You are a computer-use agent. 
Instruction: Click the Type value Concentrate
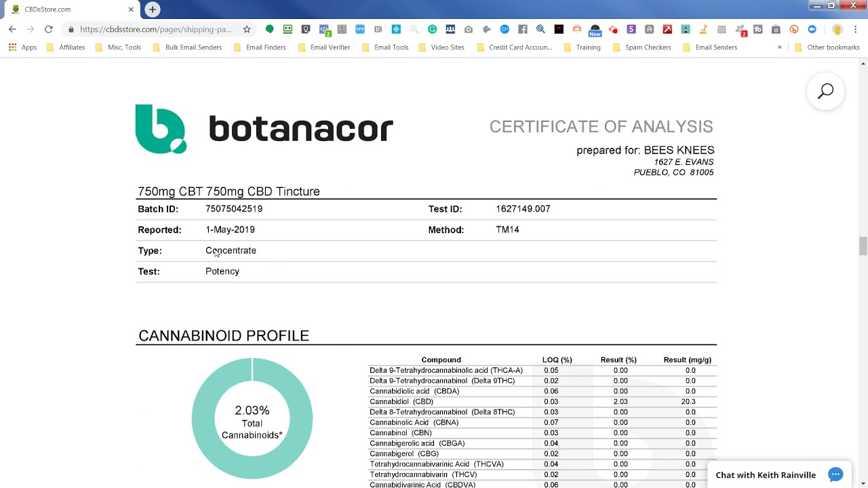pyautogui.click(x=231, y=251)
